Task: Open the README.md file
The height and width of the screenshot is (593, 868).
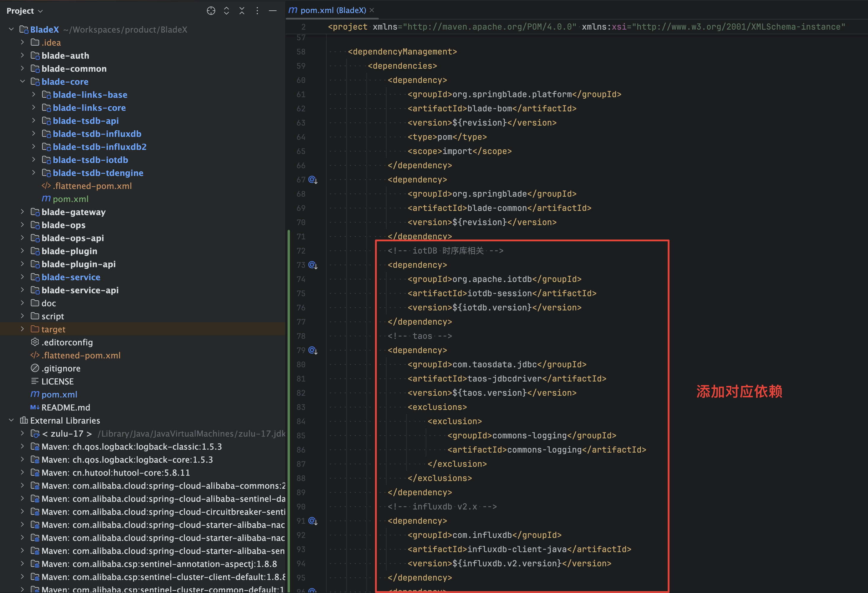Action: click(66, 408)
